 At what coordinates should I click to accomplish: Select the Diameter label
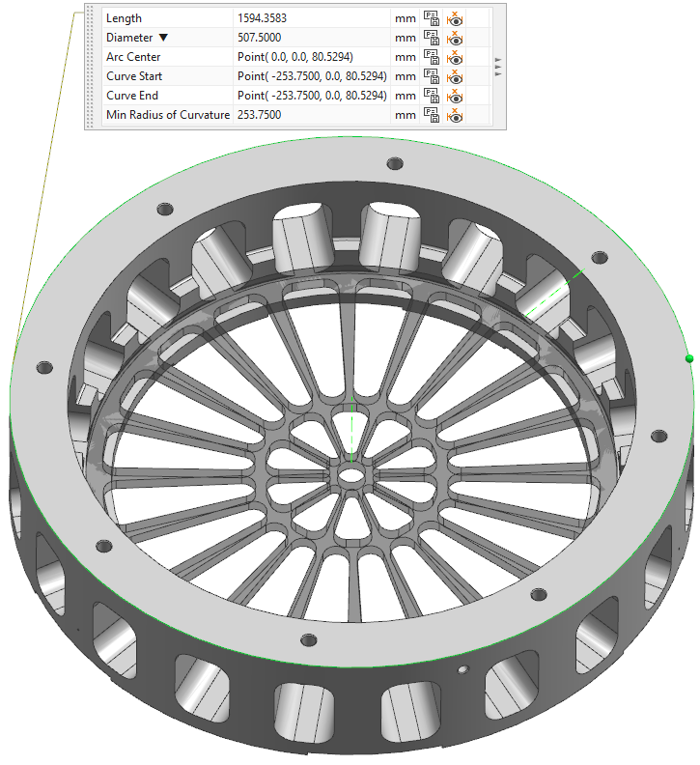(x=129, y=38)
